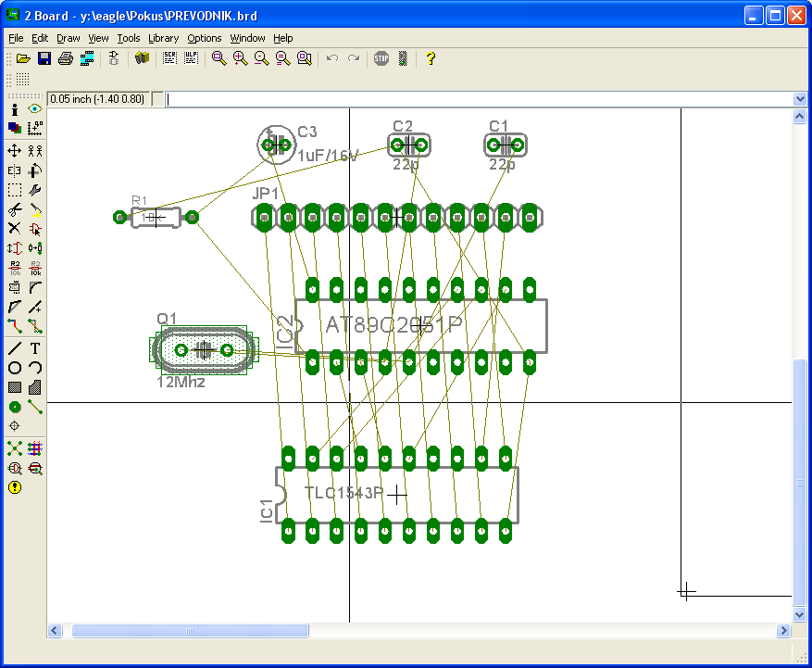
Task: Select the Route tool
Action: tap(15, 326)
